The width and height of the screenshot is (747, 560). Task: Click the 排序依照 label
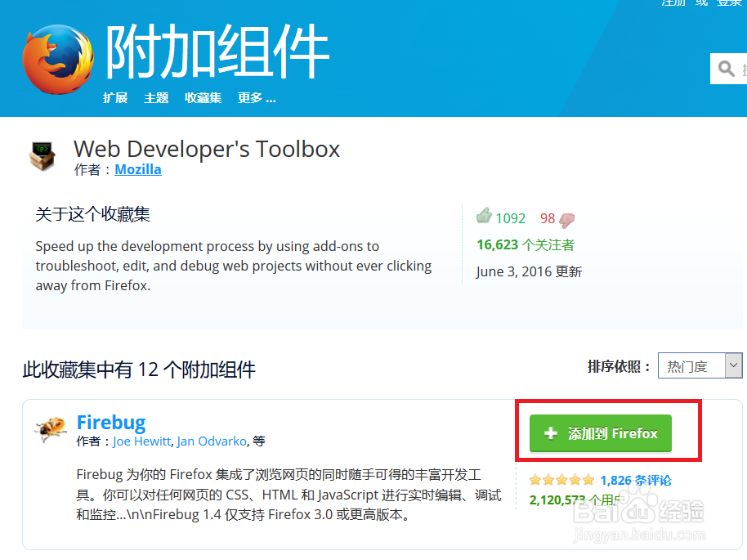click(619, 366)
